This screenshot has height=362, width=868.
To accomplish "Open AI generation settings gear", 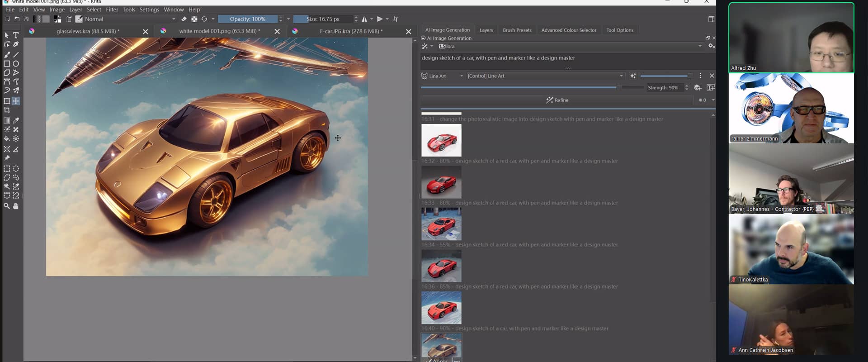I will tap(711, 46).
